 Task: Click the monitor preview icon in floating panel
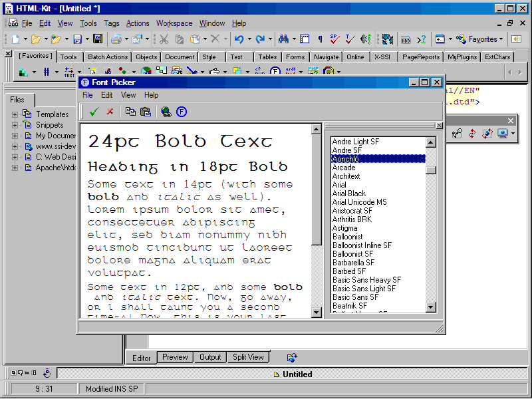point(503,134)
